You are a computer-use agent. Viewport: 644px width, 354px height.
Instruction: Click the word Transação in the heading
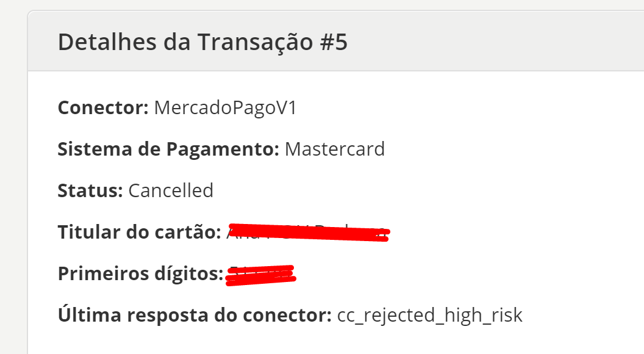(255, 42)
